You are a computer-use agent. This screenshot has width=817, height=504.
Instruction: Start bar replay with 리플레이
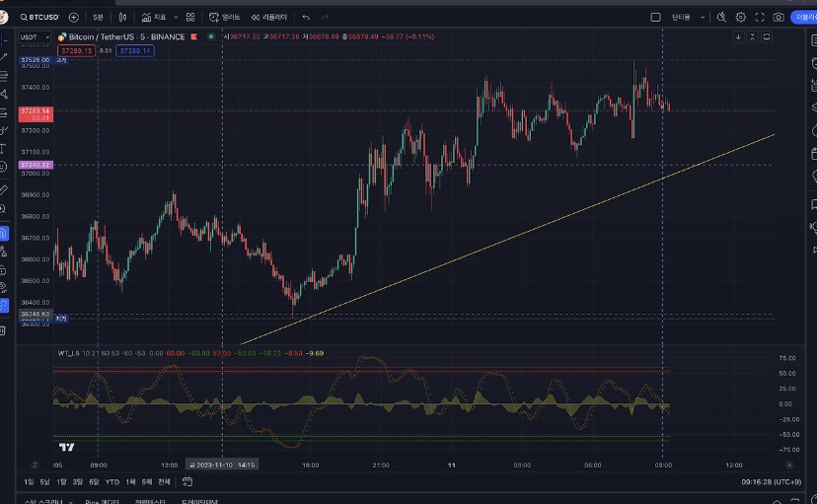point(269,17)
